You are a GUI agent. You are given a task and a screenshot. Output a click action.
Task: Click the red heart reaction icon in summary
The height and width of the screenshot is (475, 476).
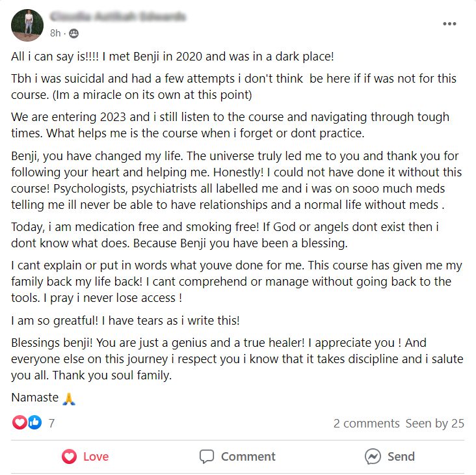[20, 422]
